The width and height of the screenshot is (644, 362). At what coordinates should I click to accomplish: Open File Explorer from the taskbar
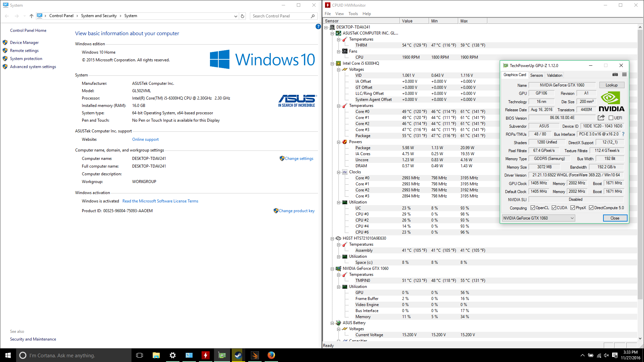coord(156,355)
